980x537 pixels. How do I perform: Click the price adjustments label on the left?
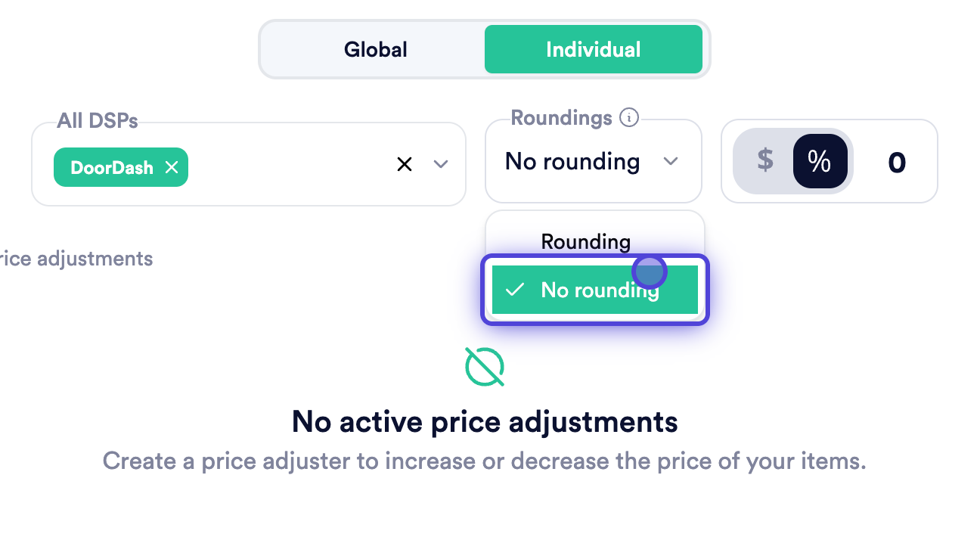[76, 259]
